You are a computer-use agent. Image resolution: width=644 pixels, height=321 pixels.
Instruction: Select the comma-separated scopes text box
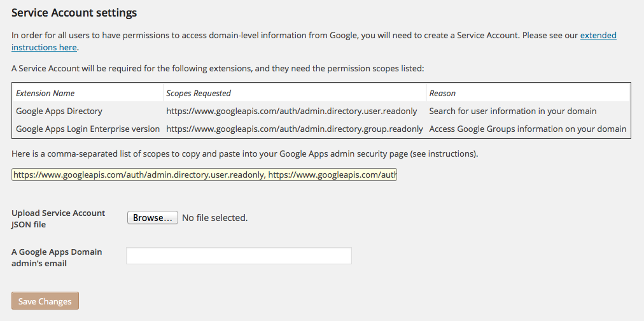pos(204,175)
